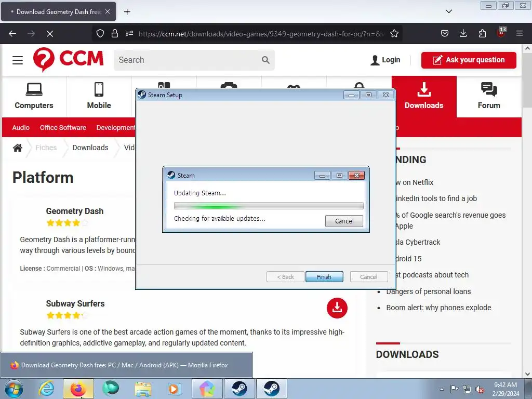Open 'Boom alert: why phones explode' link
Viewport: 532px width, 399px height.
438,308
